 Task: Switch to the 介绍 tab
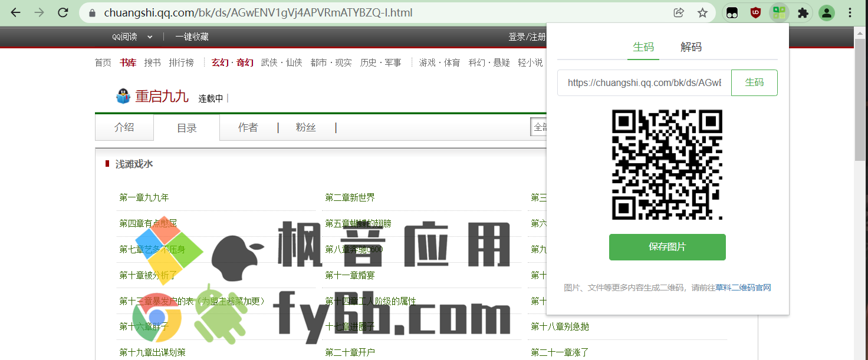pos(124,127)
